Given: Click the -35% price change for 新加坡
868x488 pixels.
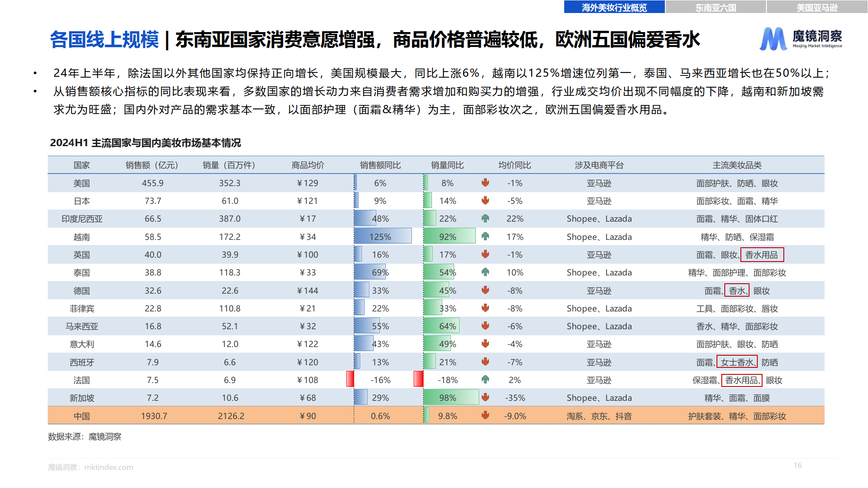Looking at the screenshot, I should click(x=515, y=398).
